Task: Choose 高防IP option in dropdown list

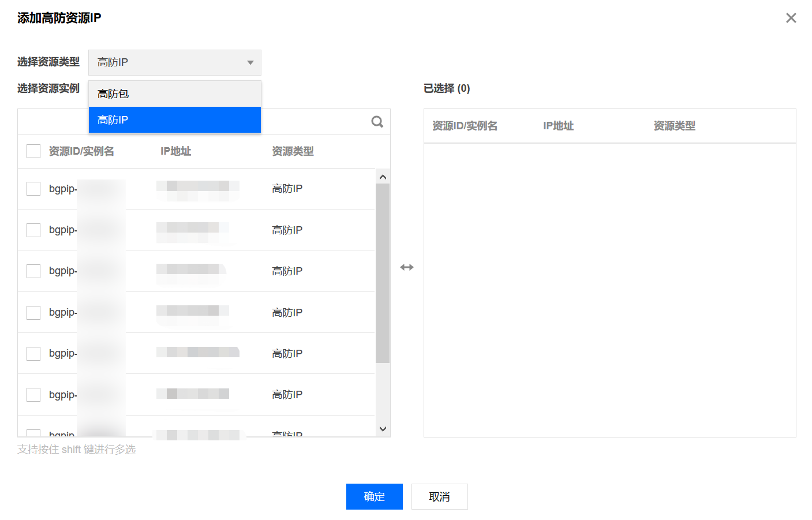Action: pyautogui.click(x=174, y=120)
